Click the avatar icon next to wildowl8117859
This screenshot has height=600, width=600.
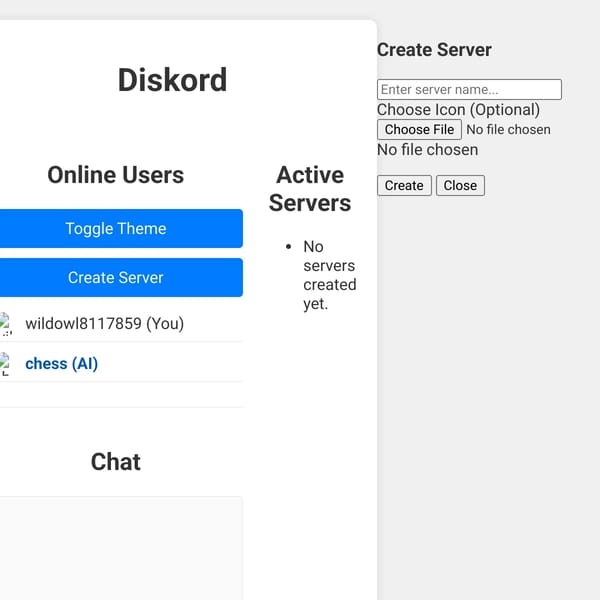(5, 324)
